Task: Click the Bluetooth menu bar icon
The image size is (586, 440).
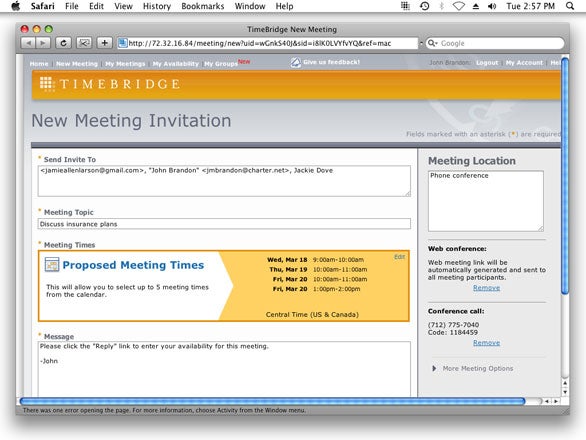Action: click(441, 6)
